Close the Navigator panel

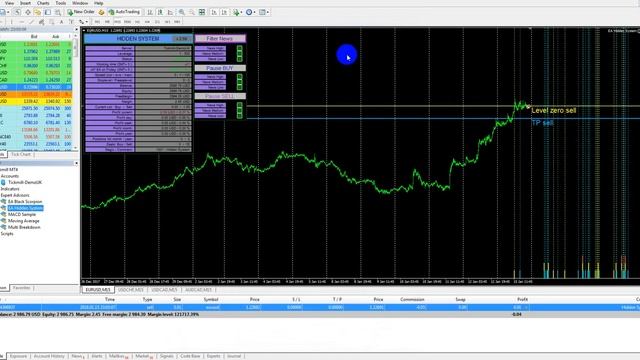76,163
